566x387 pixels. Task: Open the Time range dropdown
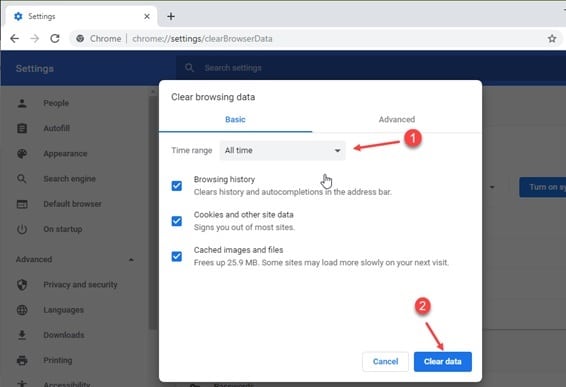coord(282,150)
